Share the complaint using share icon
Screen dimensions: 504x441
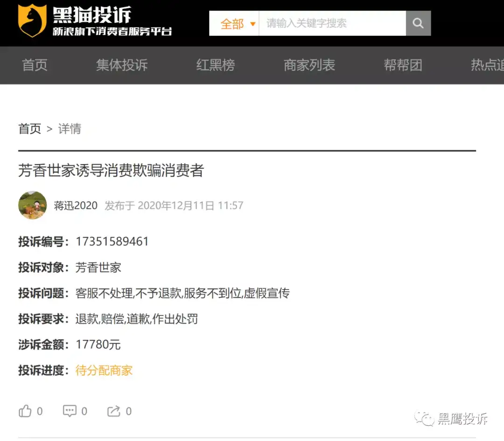click(113, 411)
